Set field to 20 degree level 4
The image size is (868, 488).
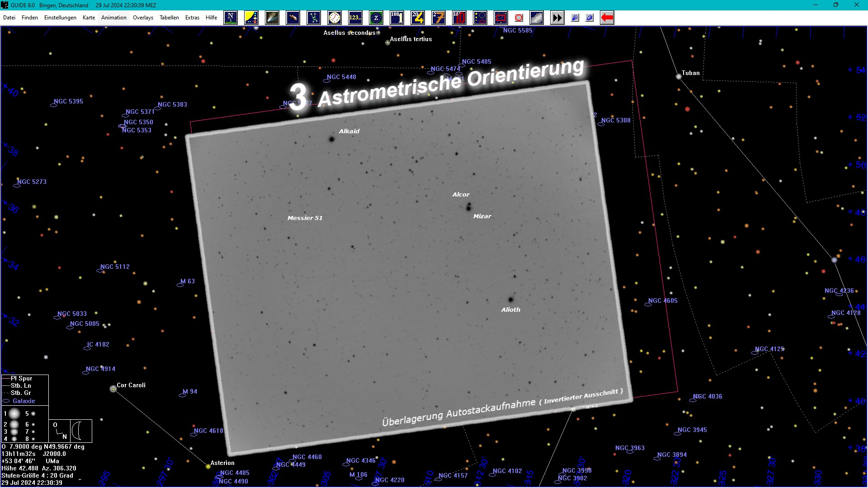tap(418, 18)
